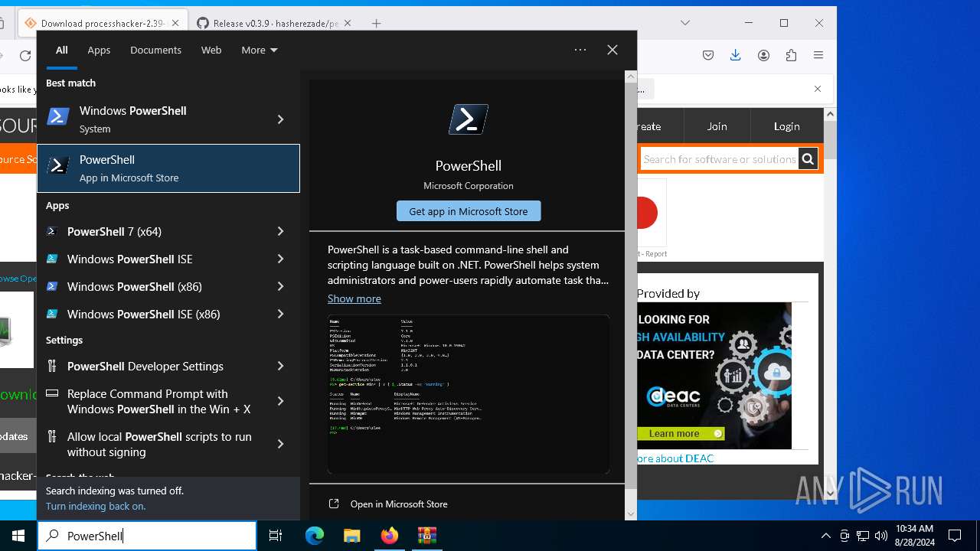Viewport: 980px width, 551px height.
Task: Open new Firefox tab with plus button
Action: [x=376, y=23]
